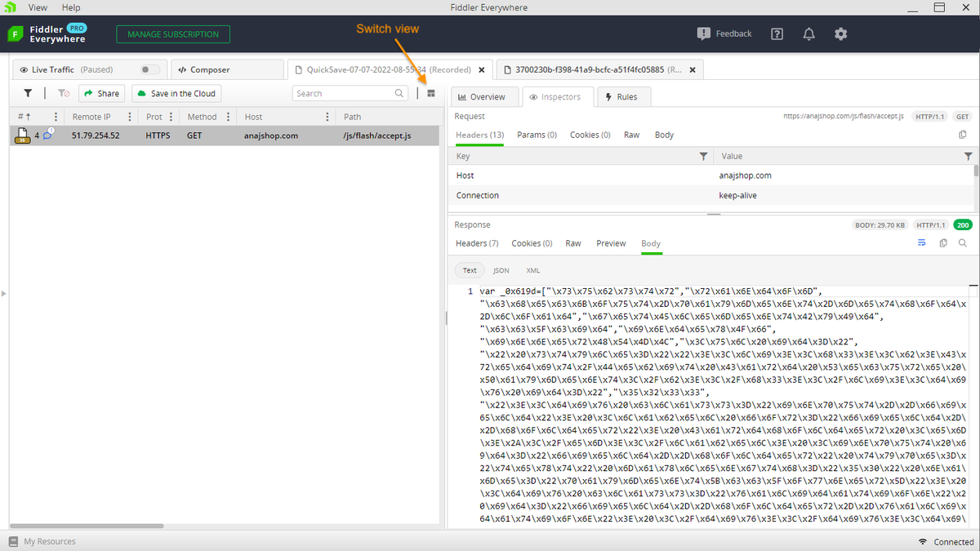Click the JS file icon of session 4

coord(23,136)
